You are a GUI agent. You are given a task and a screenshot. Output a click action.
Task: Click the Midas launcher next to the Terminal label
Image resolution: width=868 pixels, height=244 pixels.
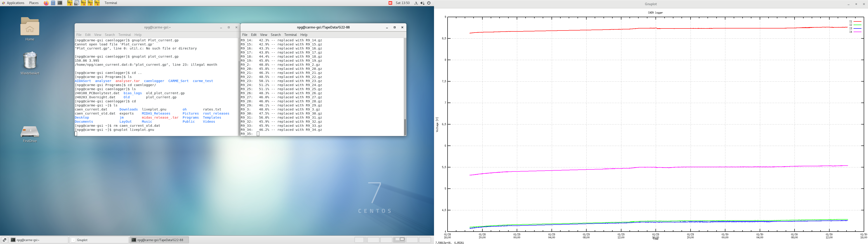click(x=97, y=3)
